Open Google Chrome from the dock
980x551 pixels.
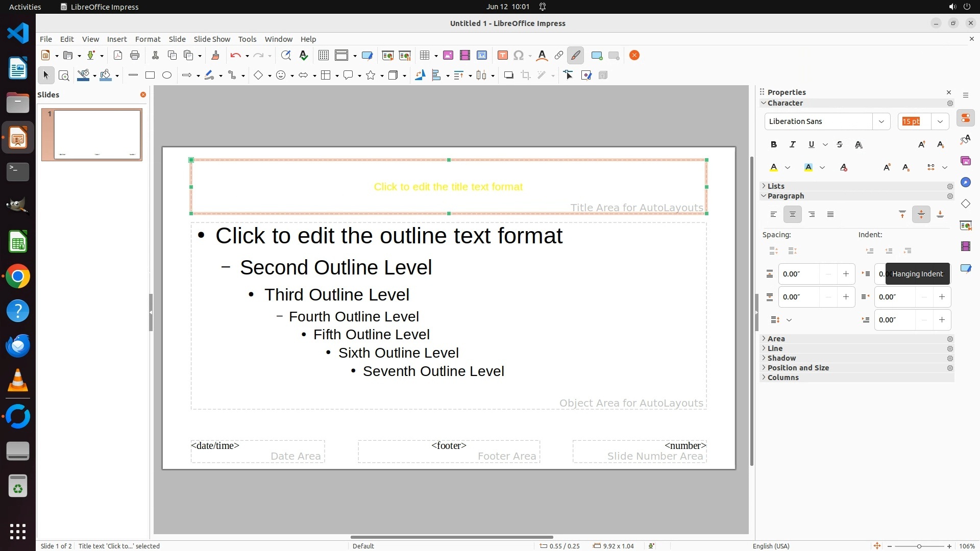point(18,277)
